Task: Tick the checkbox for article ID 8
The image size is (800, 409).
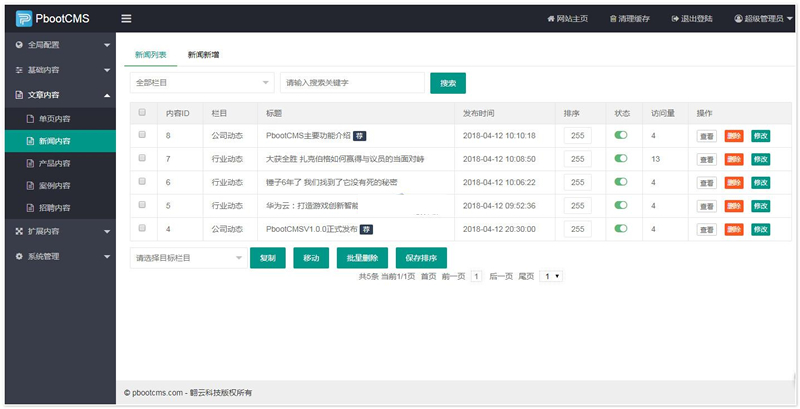Action: [x=142, y=134]
